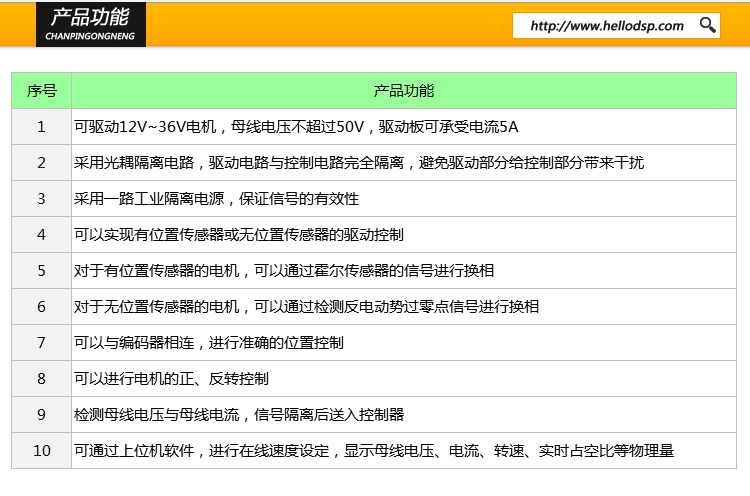Click the row number 4 cell

click(x=42, y=235)
